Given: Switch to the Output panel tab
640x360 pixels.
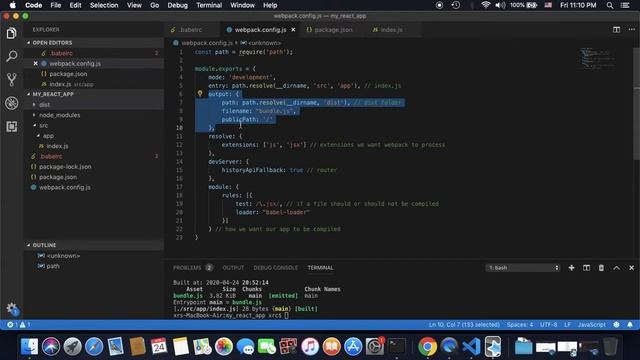Looking at the screenshot, I should 233,268.
